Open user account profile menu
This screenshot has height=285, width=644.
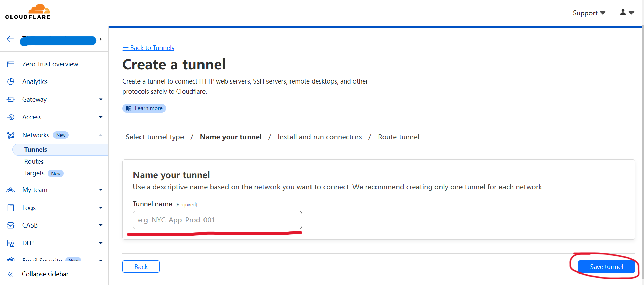pos(627,12)
